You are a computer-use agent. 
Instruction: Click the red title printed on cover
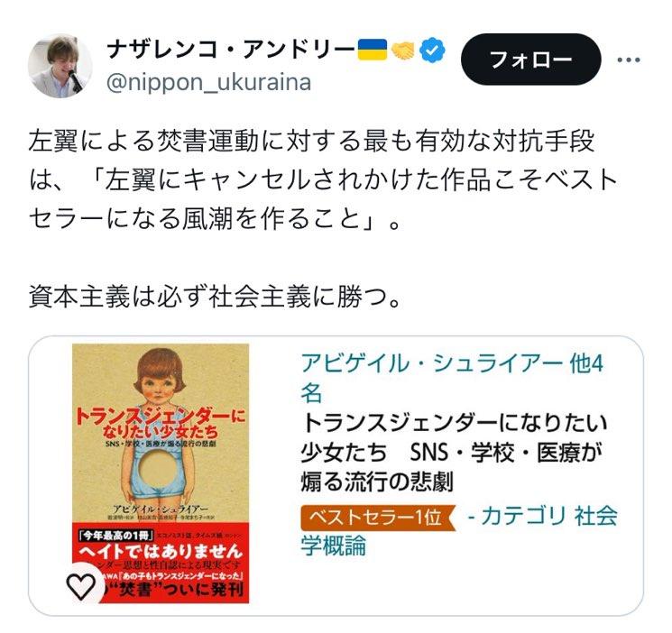tap(161, 424)
